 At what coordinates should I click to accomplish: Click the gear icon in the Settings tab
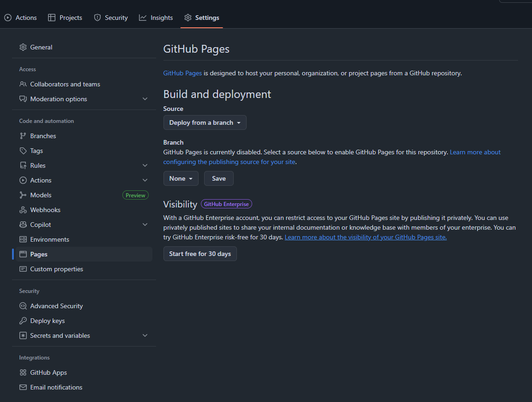pos(188,18)
